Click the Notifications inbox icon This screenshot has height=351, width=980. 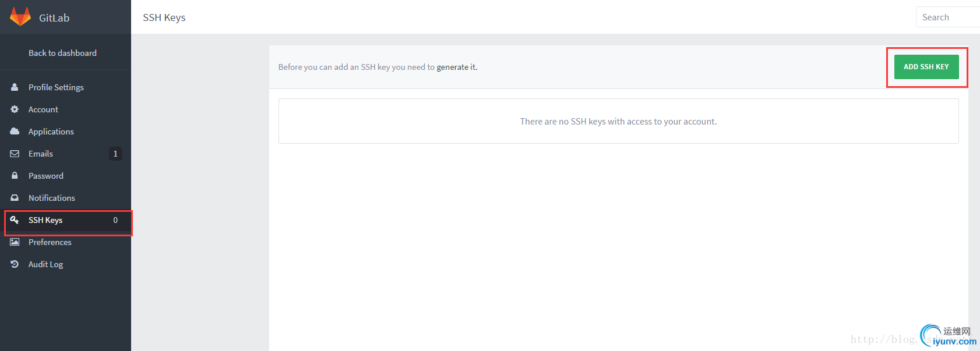[15, 198]
